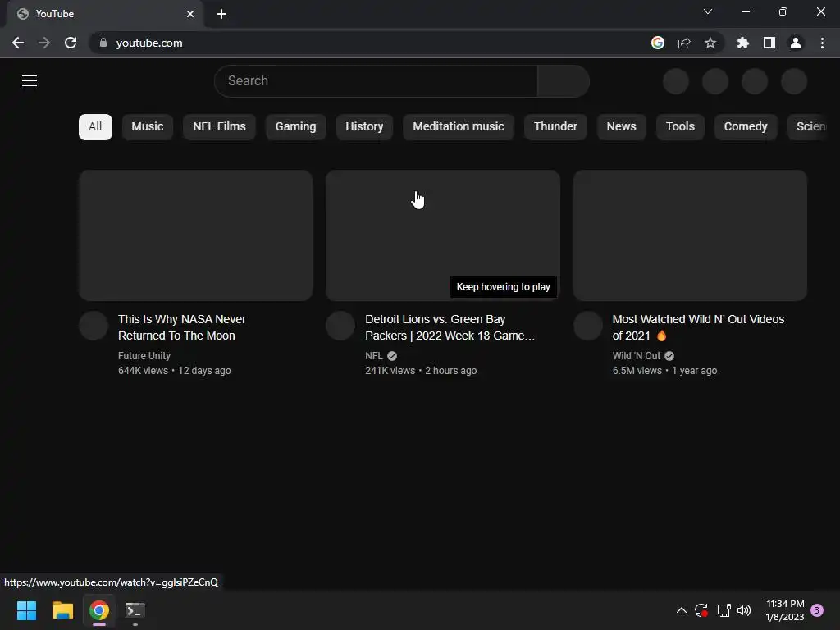This screenshot has width=840, height=630.
Task: Select the History filter chip
Action: 364,127
